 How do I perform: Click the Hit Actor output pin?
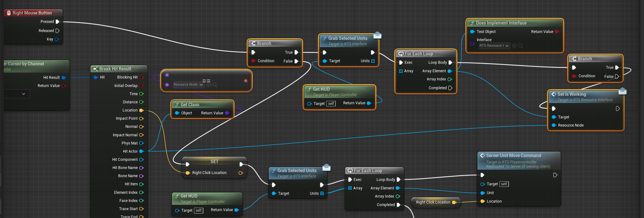click(141, 151)
